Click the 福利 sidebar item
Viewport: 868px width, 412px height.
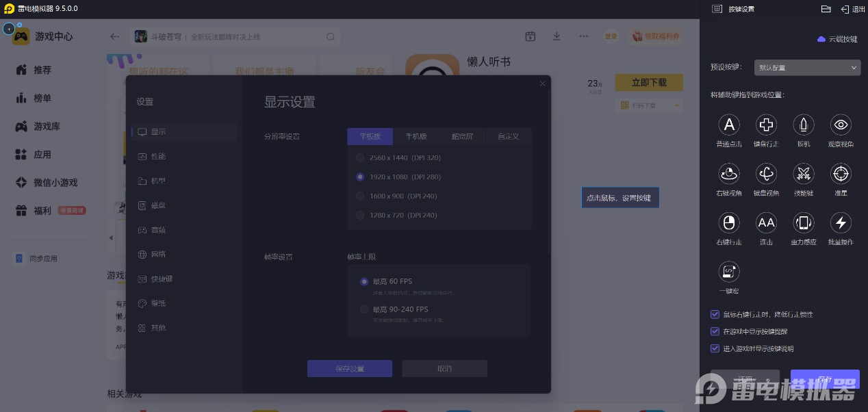coord(49,211)
